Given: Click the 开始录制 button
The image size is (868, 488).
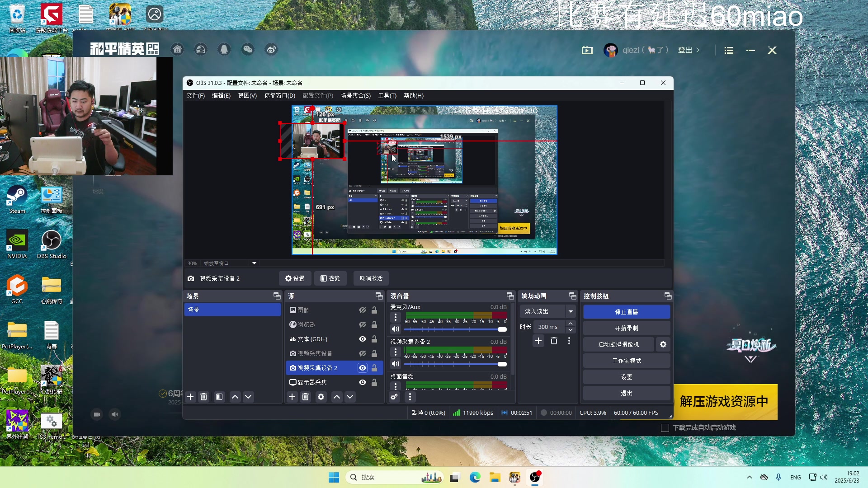Looking at the screenshot, I should (x=627, y=328).
